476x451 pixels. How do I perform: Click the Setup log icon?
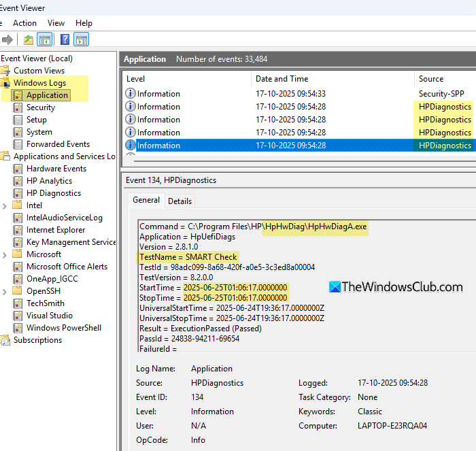(18, 120)
